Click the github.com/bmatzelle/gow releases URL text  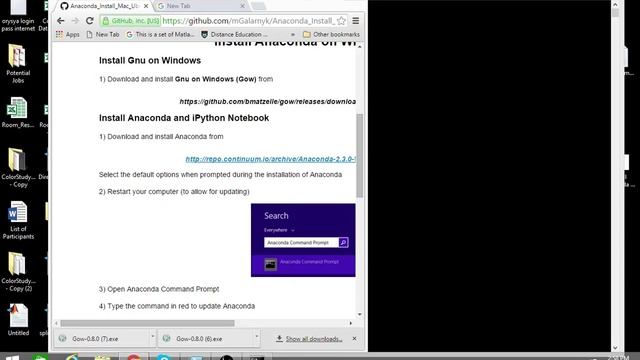tap(268, 102)
